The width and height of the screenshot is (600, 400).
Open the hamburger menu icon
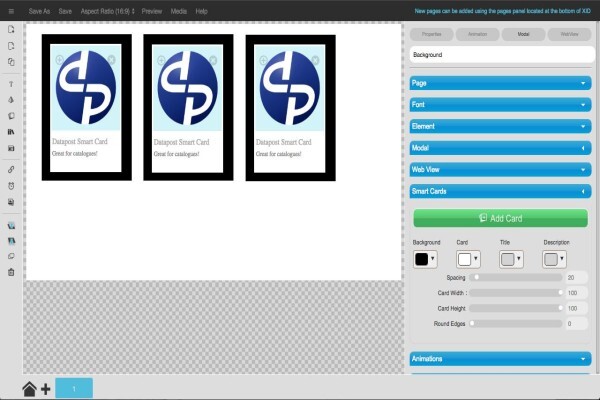click(x=11, y=11)
